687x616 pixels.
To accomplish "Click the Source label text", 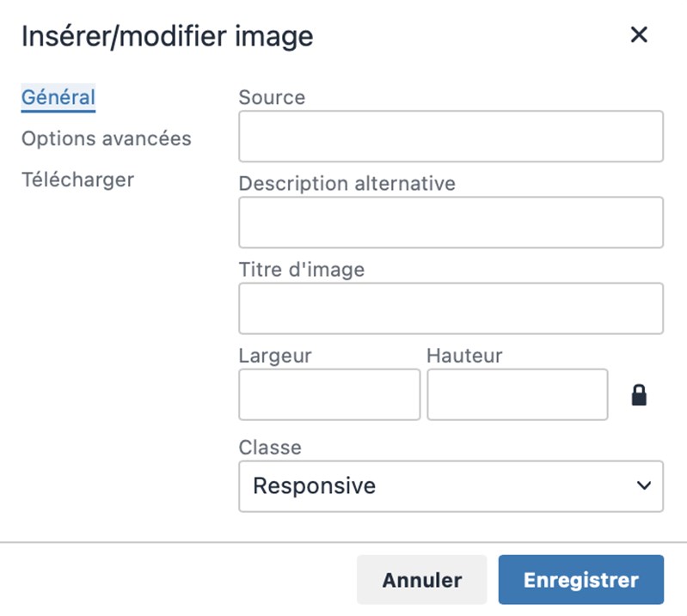I will click(272, 97).
